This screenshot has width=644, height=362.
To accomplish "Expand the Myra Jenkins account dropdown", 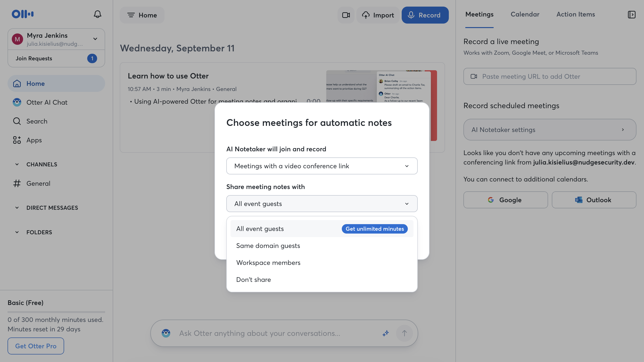I will (95, 39).
